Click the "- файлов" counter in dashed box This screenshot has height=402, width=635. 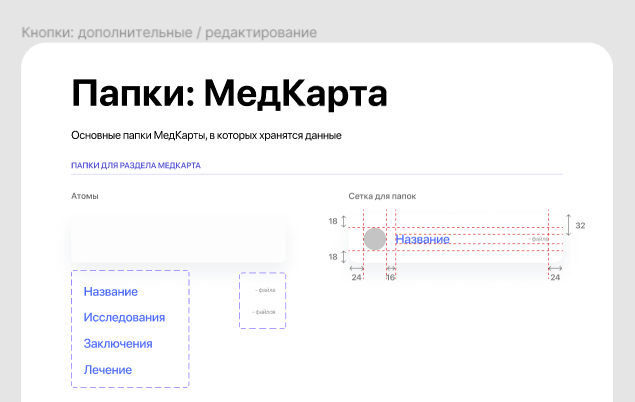pyautogui.click(x=264, y=312)
